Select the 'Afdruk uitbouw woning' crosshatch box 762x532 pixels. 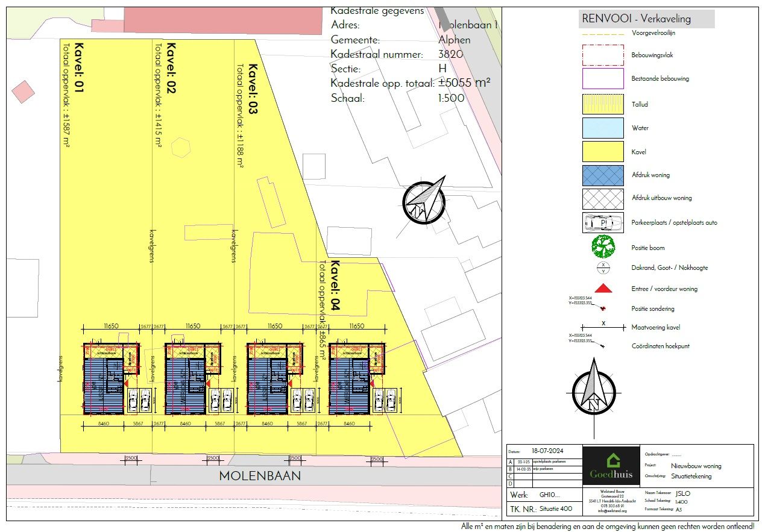tap(603, 198)
